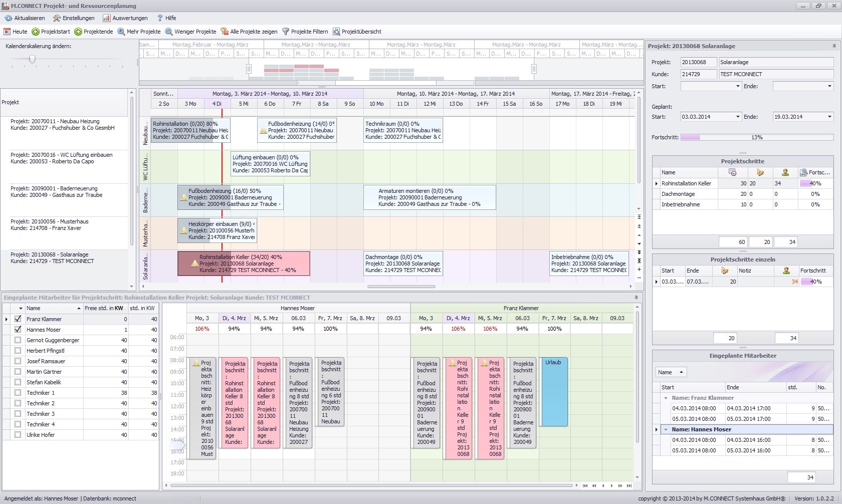
Task: Collapse the Name: Franz Klammer group
Action: click(666, 398)
